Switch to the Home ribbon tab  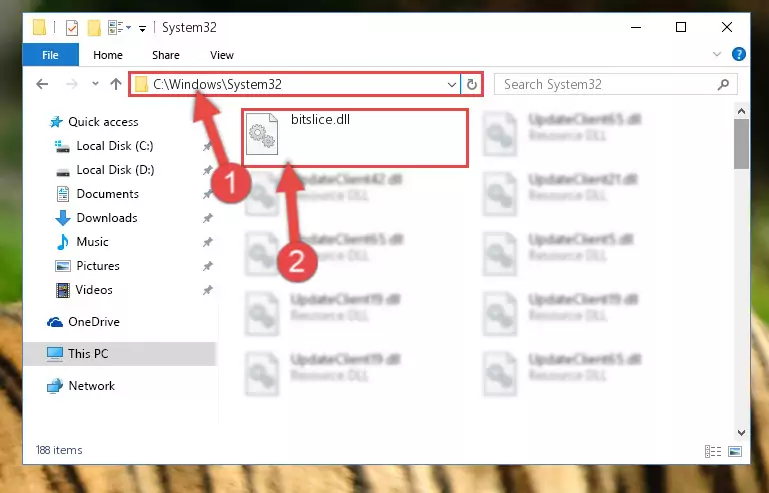pos(108,55)
